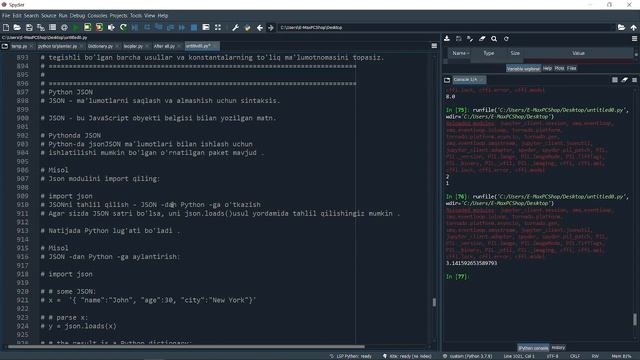
Task: Run current cell and advance to next
Action: point(99,27)
